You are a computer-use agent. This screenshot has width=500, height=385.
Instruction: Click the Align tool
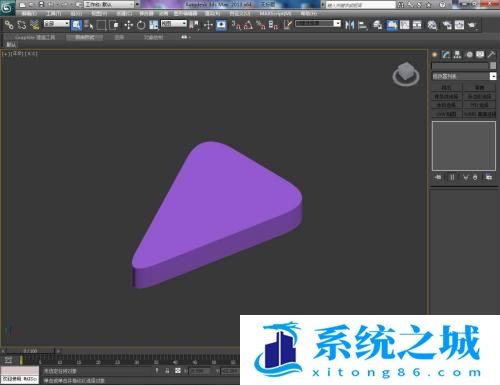pyautogui.click(x=362, y=25)
